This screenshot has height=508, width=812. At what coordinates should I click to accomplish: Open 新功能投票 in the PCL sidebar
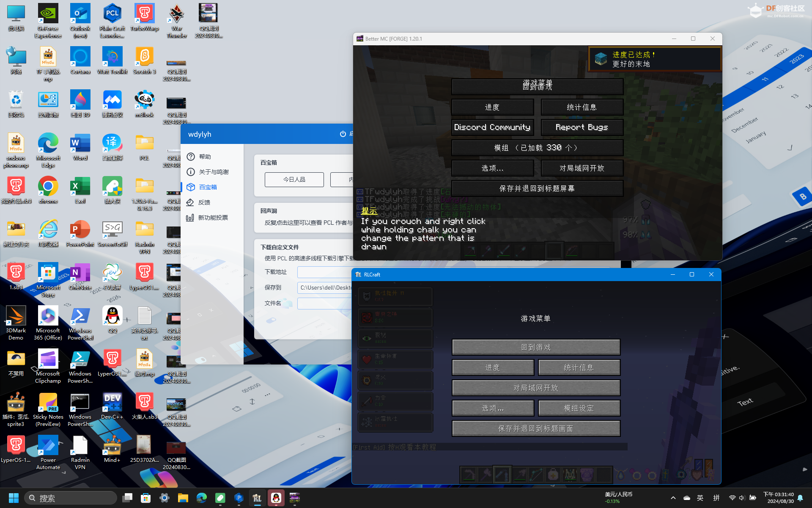(212, 218)
